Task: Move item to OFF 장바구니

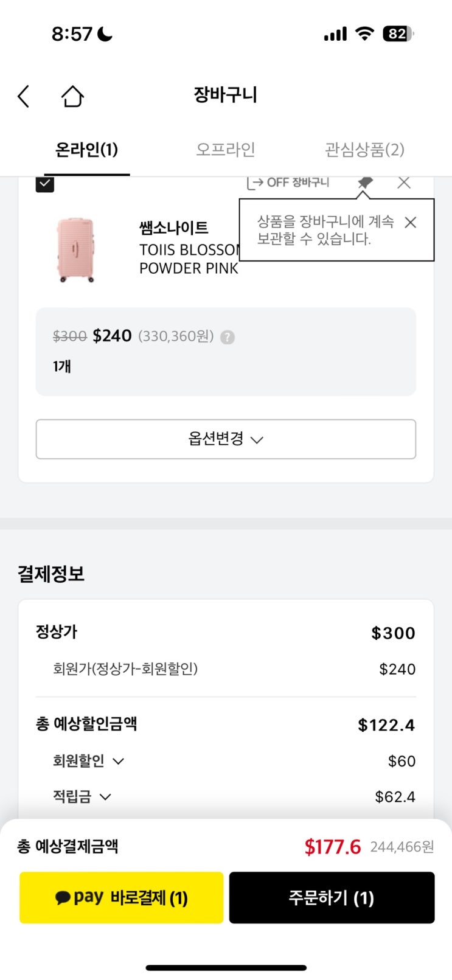Action: (x=288, y=182)
